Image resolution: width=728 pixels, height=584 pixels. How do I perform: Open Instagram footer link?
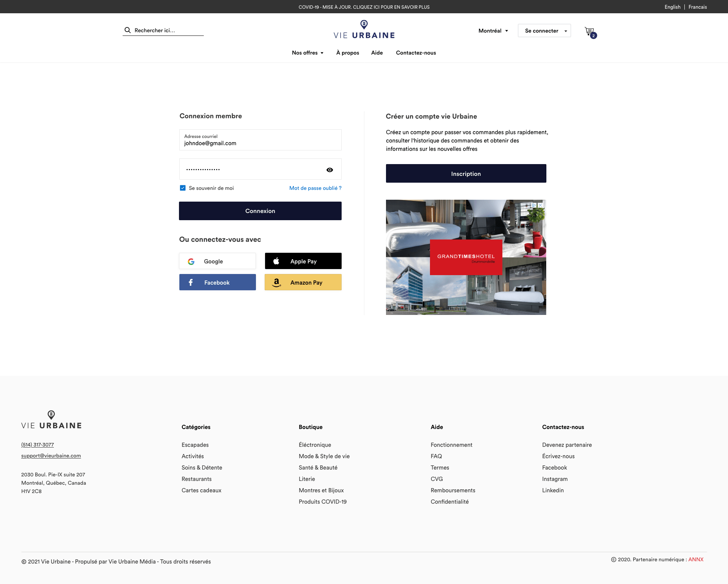click(555, 479)
